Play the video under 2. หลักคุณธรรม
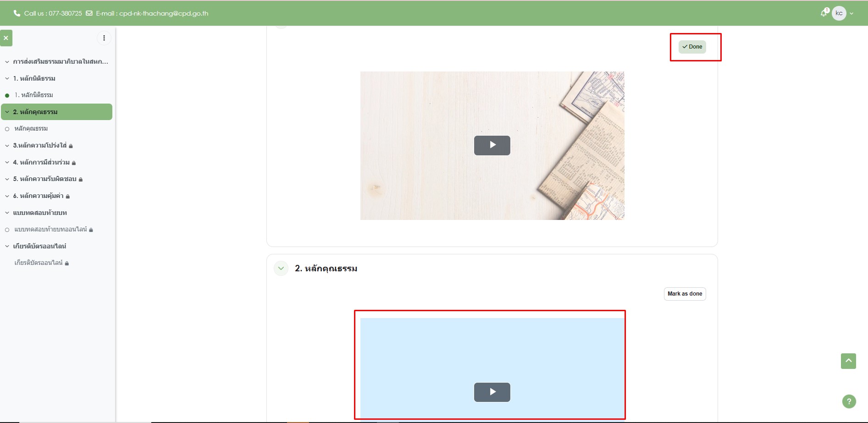The height and width of the screenshot is (423, 868). tap(492, 392)
